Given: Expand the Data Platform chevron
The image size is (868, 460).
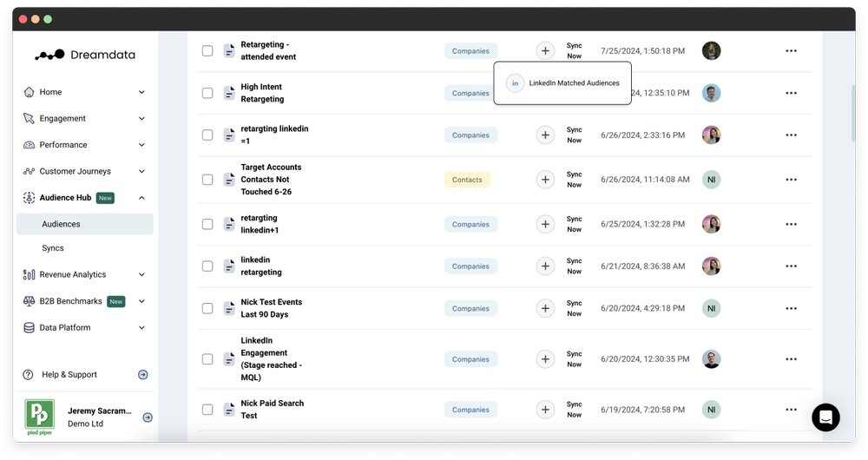Looking at the screenshot, I should (141, 328).
